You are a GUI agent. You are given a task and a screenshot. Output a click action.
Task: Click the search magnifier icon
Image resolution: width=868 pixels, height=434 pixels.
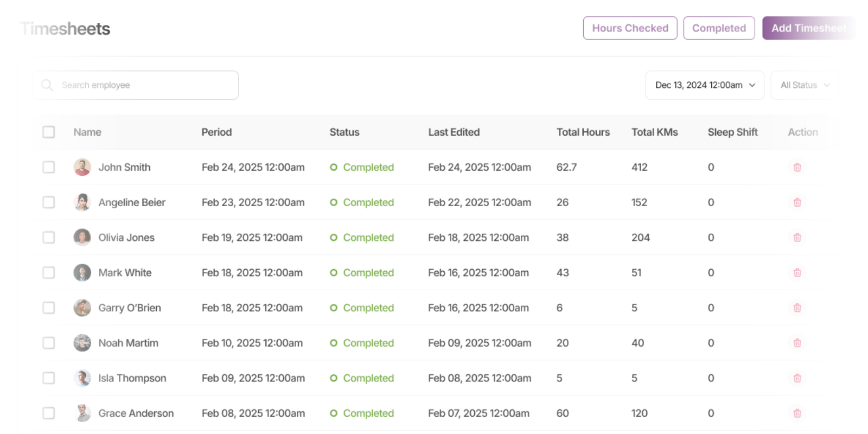pos(47,85)
